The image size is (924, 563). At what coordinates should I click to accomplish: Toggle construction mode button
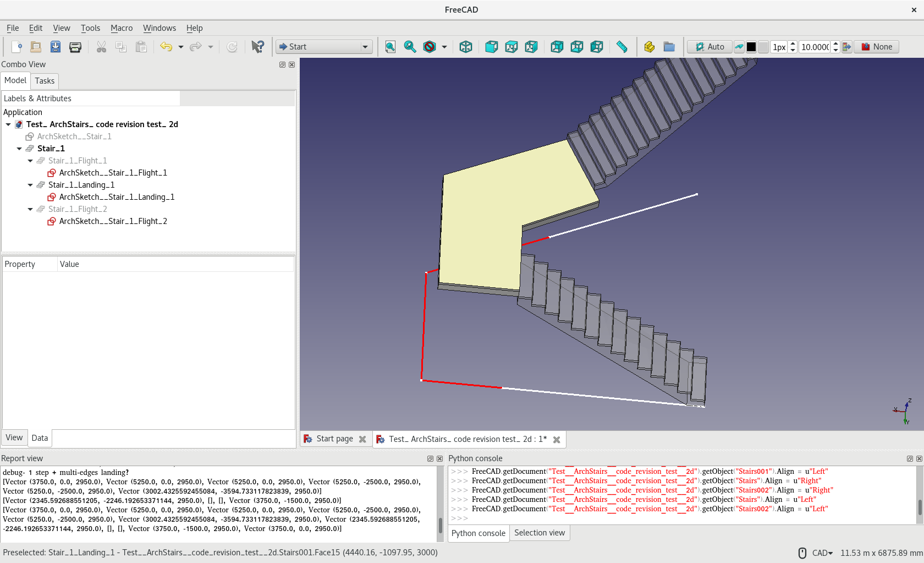pos(739,47)
